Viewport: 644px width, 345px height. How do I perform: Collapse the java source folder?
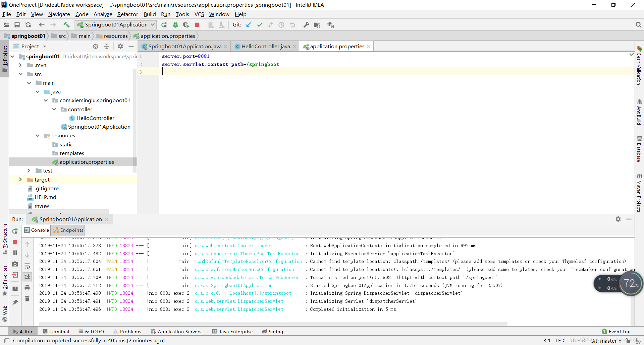click(37, 91)
